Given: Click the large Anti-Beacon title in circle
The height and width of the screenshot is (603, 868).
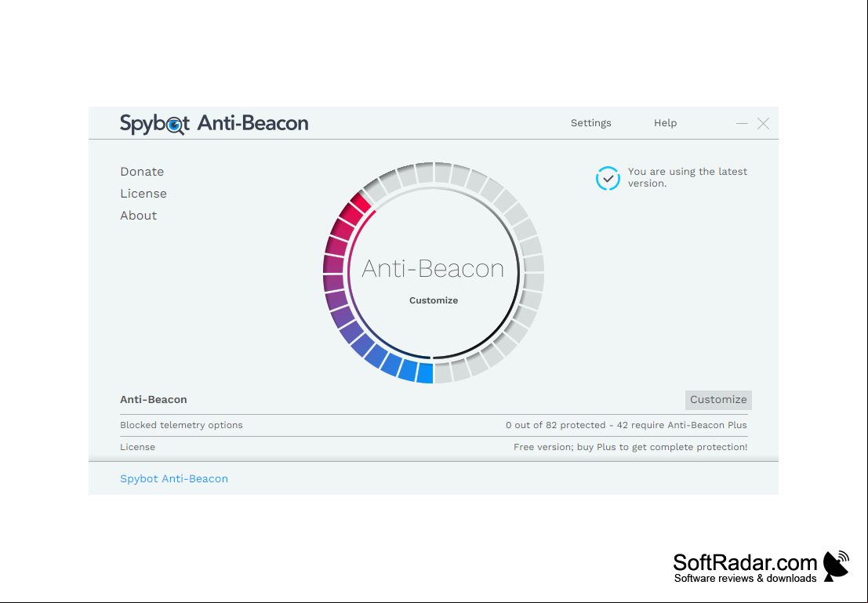Looking at the screenshot, I should coord(433,268).
